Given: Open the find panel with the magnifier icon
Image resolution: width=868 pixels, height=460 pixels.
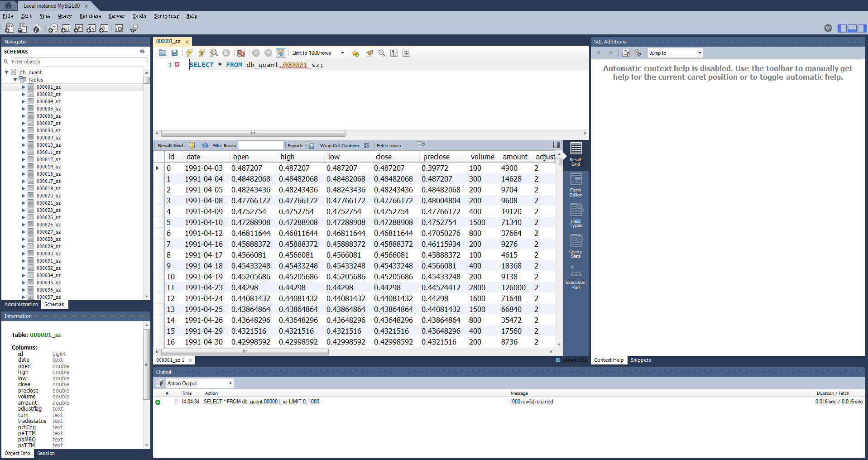Looking at the screenshot, I should [x=382, y=53].
